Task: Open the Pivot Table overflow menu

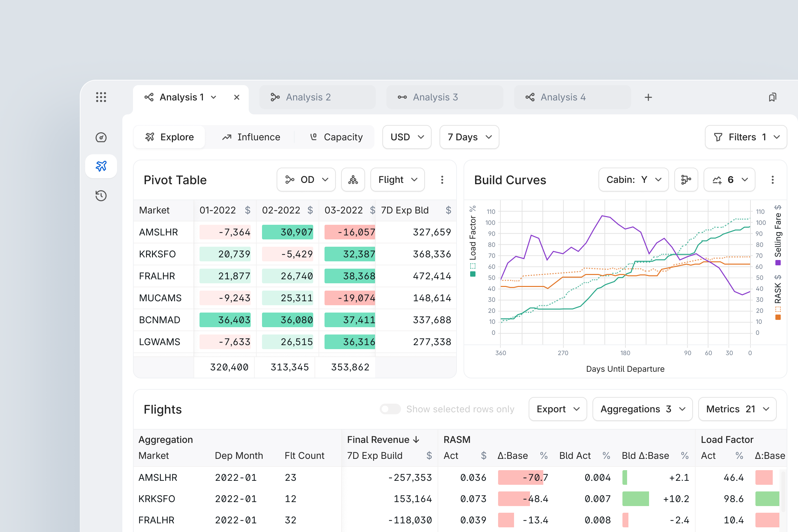Action: point(443,180)
